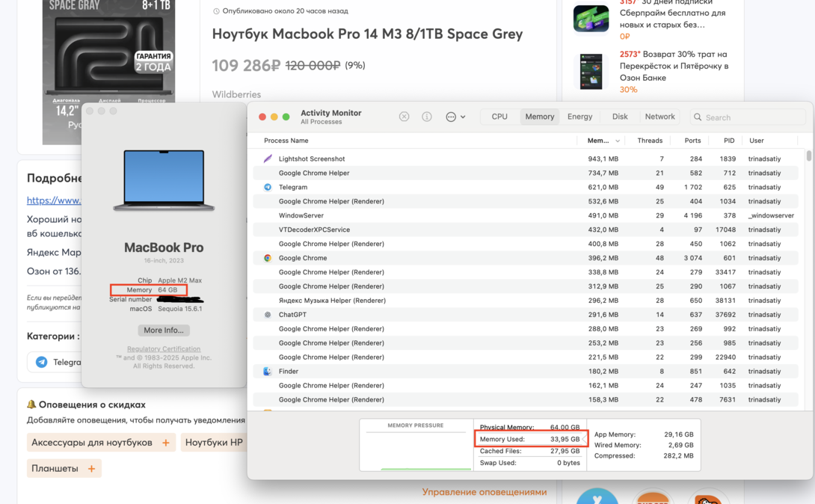Click Возврат 30% трат promo text
The image size is (815, 504).
[x=674, y=66]
